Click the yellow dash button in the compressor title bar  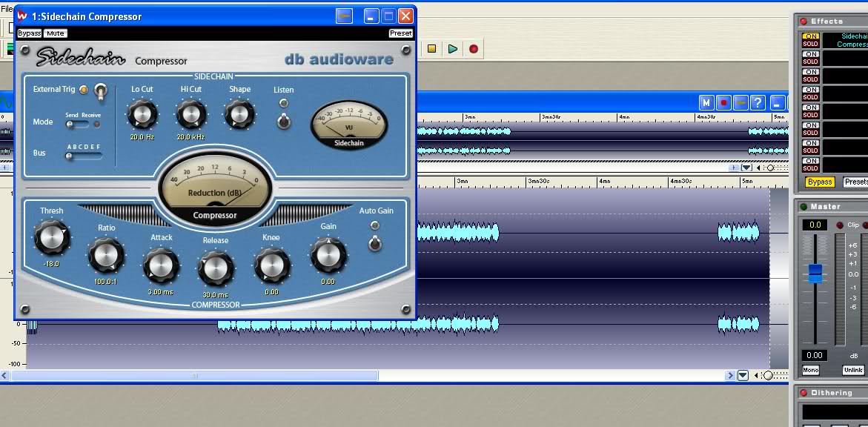pyautogui.click(x=345, y=16)
